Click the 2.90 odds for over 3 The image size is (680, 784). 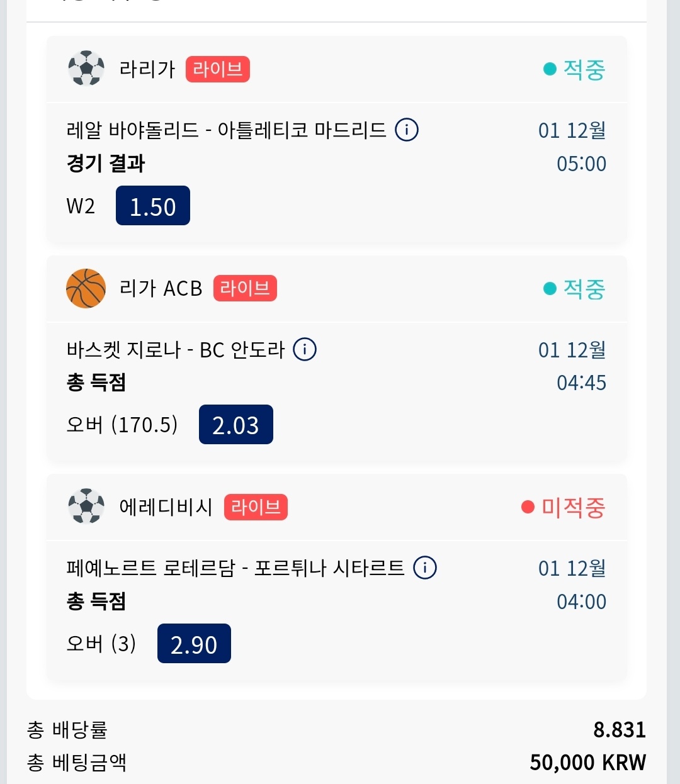click(x=194, y=644)
